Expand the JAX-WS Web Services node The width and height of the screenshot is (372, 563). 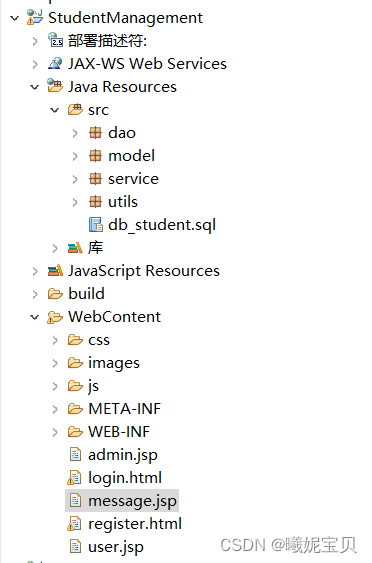coord(35,64)
